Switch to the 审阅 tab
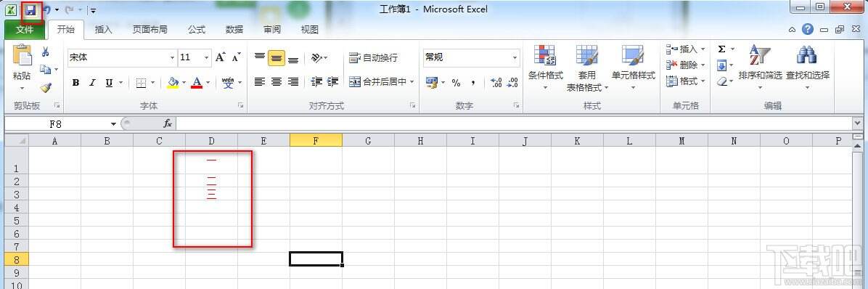 pyautogui.click(x=272, y=30)
